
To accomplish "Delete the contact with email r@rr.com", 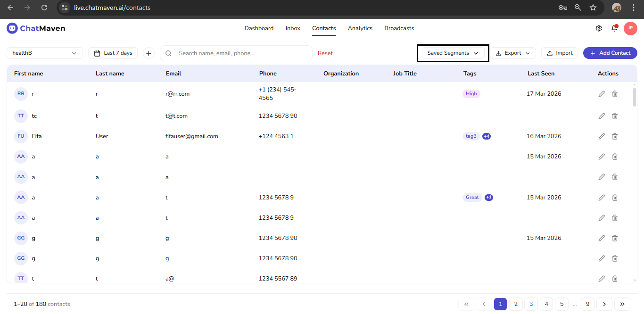I will click(614, 94).
